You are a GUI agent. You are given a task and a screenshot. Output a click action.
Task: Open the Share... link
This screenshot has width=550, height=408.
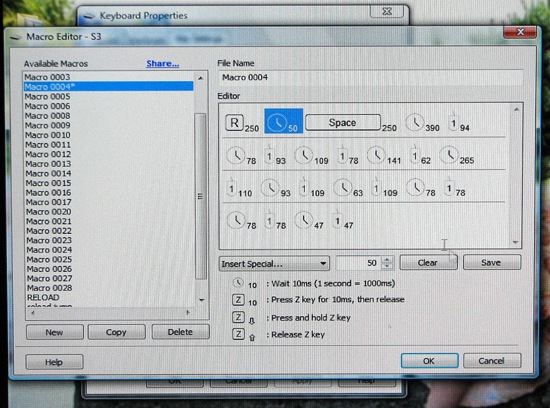(x=162, y=63)
